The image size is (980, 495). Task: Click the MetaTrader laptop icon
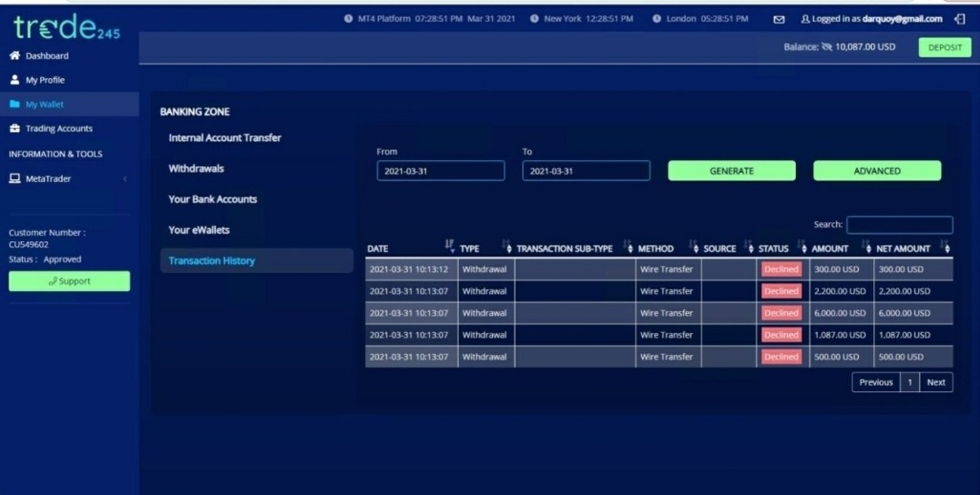coord(15,178)
